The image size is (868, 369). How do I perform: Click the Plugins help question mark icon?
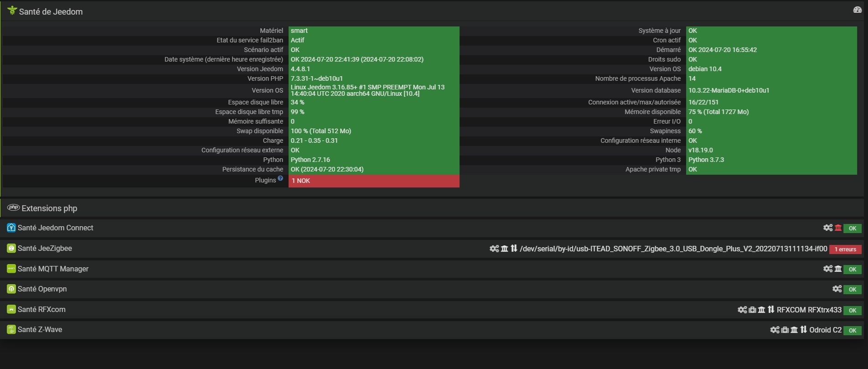point(280,178)
